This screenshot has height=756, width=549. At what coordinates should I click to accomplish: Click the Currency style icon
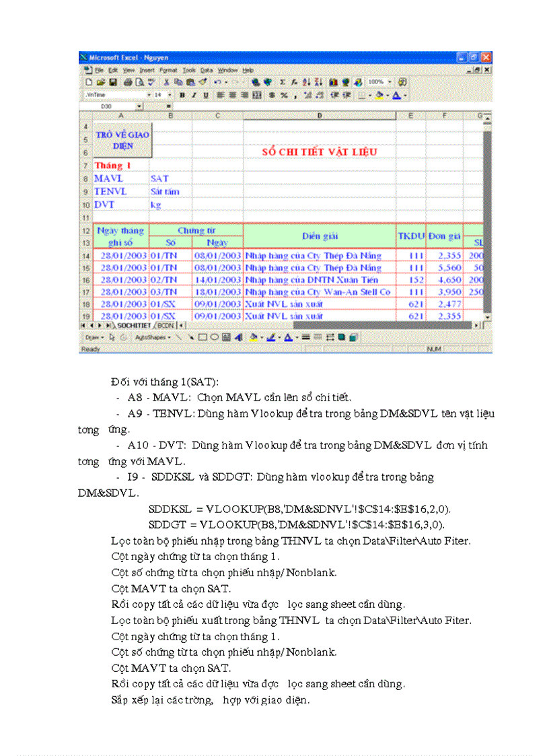pyautogui.click(x=270, y=95)
